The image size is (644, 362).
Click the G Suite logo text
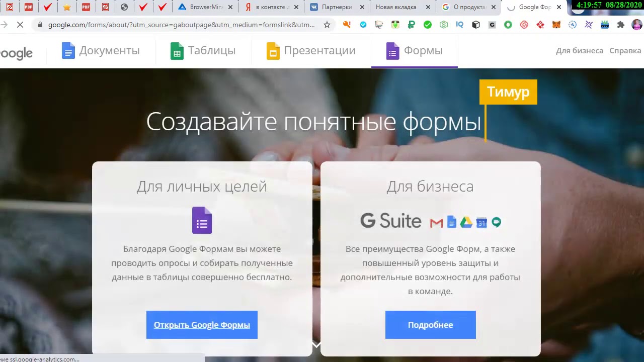tap(390, 221)
